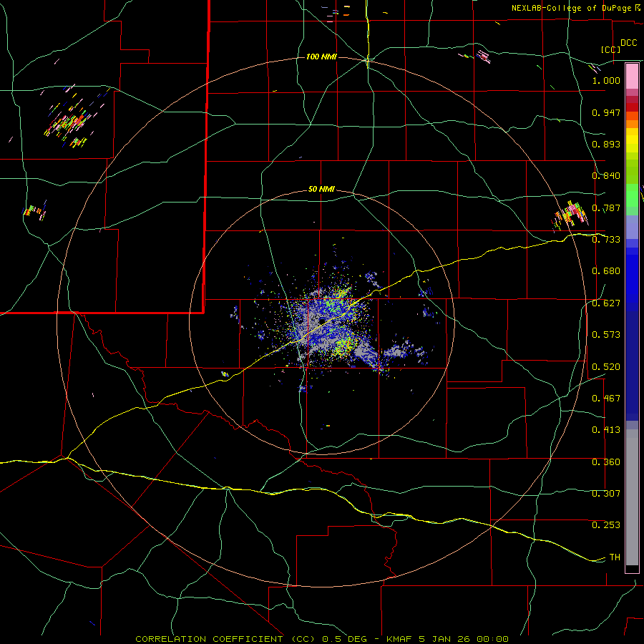Click the 0.573 scale value
The height and width of the screenshot is (644, 644).
(x=606, y=335)
